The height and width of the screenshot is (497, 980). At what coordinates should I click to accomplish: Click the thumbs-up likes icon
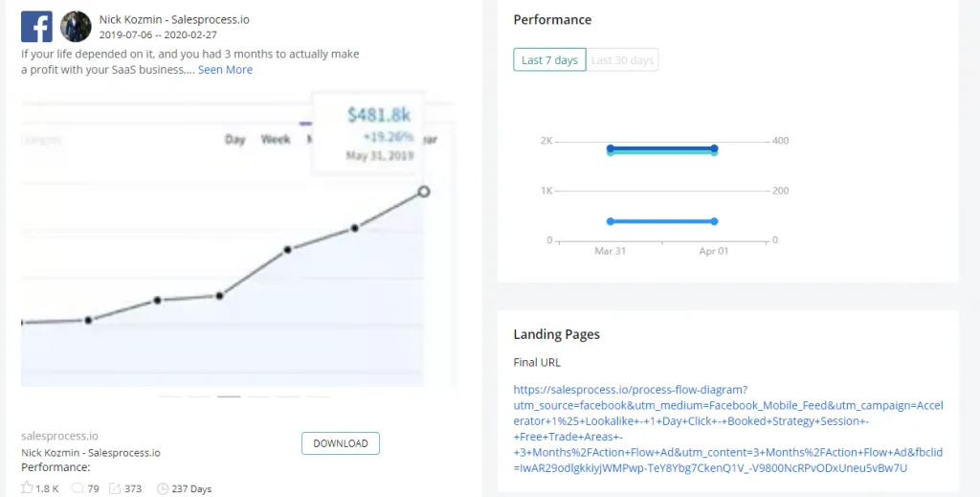[x=27, y=488]
